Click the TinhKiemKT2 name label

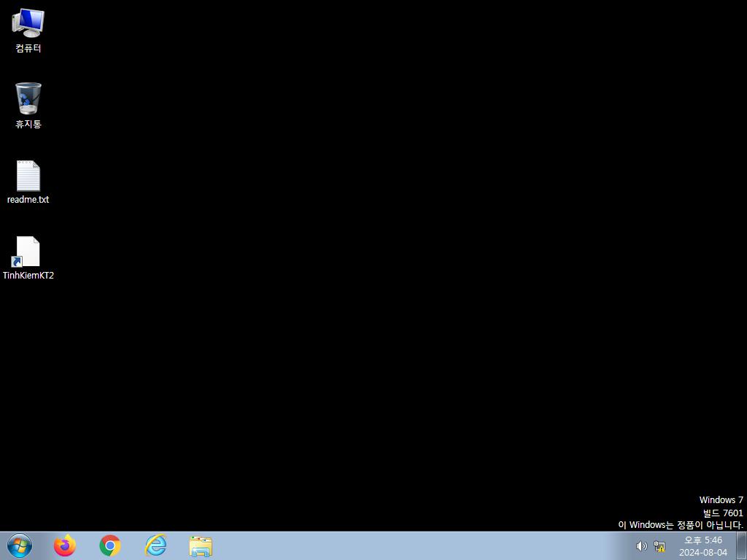point(28,275)
